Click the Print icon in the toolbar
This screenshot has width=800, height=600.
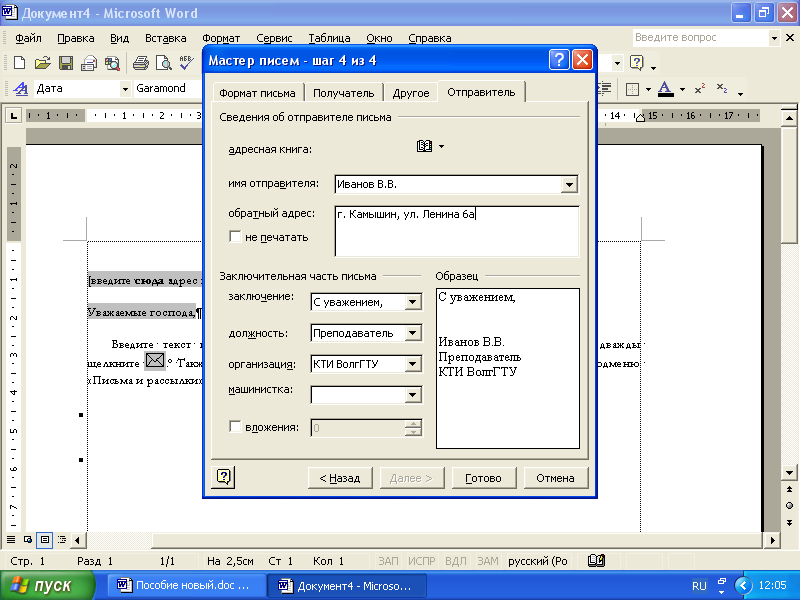click(x=141, y=63)
